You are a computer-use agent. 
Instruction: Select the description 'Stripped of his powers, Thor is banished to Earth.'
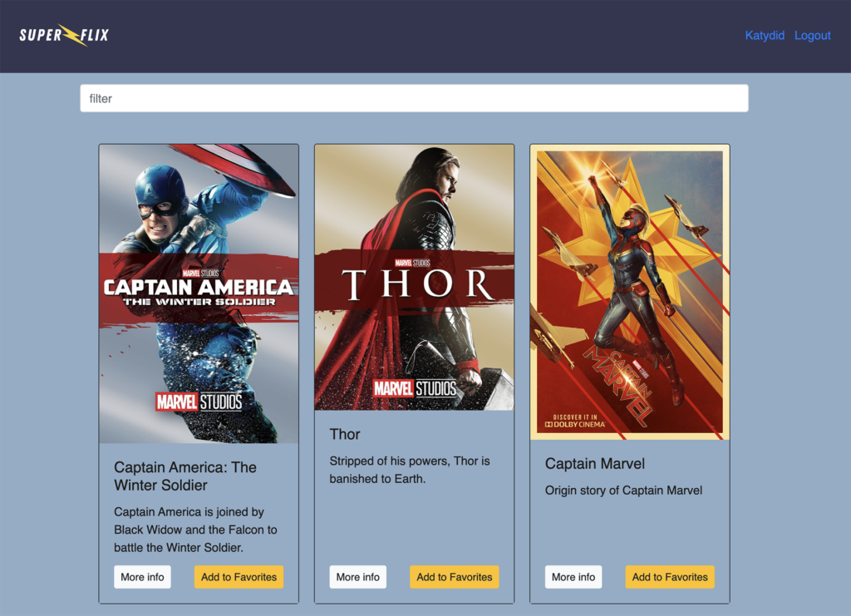point(410,470)
